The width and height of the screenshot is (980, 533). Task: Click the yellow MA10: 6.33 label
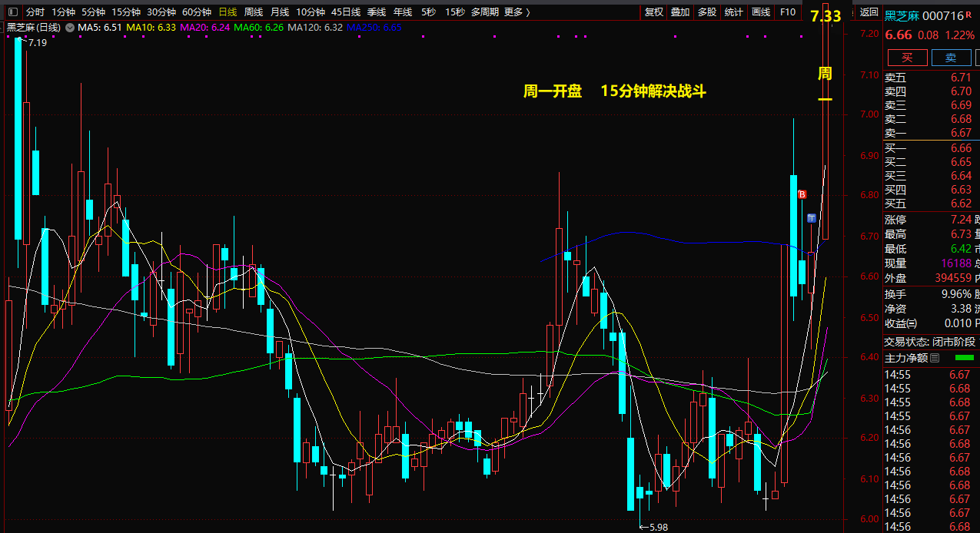click(x=151, y=28)
